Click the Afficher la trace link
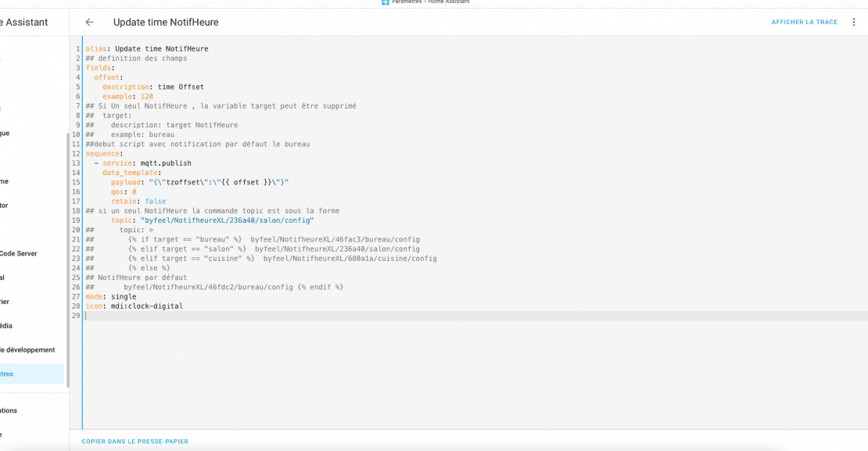 click(804, 23)
